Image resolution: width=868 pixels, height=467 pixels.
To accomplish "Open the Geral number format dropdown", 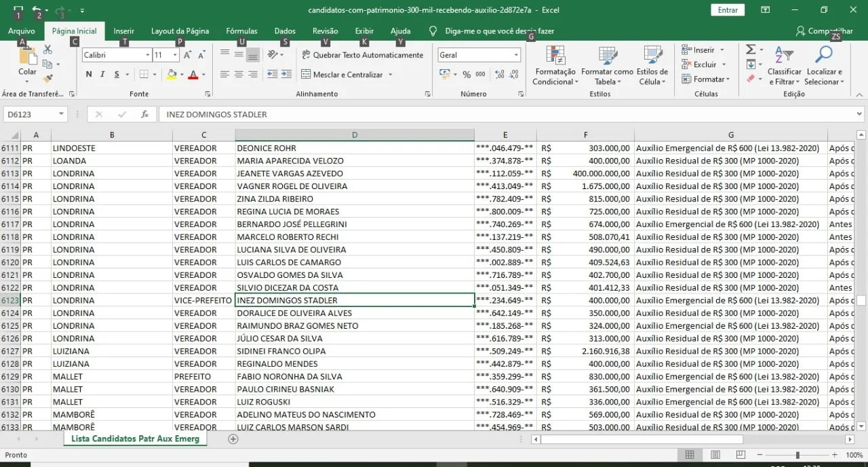I will coord(516,55).
